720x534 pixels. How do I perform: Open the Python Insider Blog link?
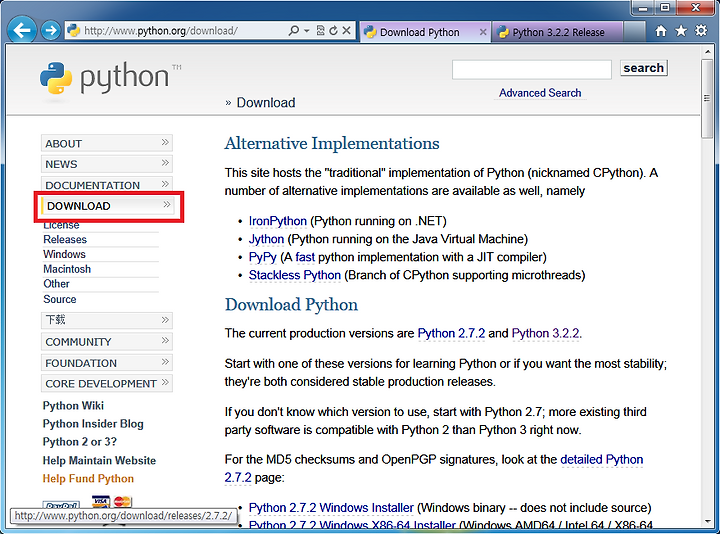[93, 423]
